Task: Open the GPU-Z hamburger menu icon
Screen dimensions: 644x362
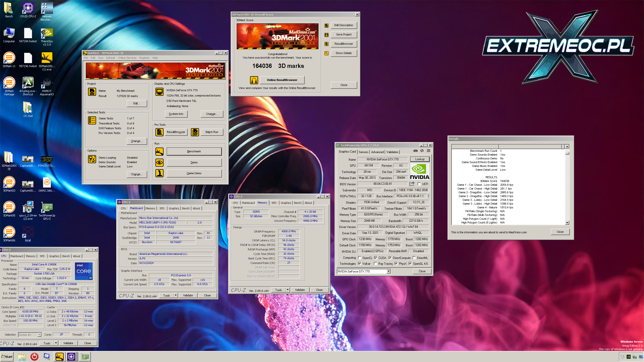Action: pos(429,151)
